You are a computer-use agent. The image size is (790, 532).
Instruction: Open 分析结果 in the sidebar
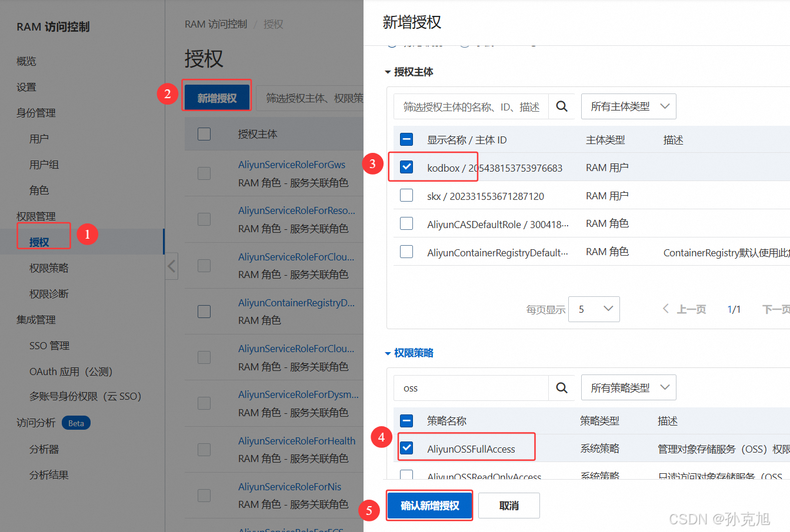49,475
